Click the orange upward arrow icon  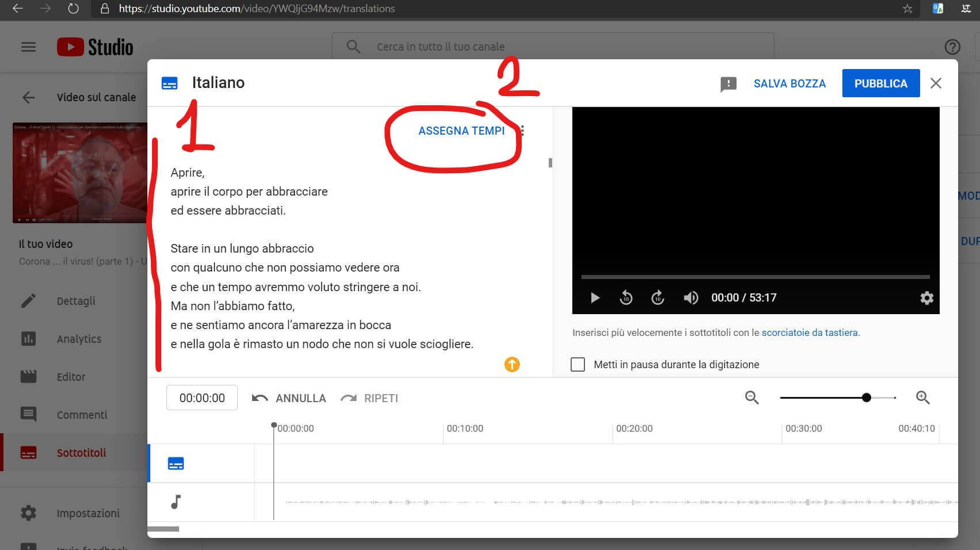pyautogui.click(x=512, y=364)
